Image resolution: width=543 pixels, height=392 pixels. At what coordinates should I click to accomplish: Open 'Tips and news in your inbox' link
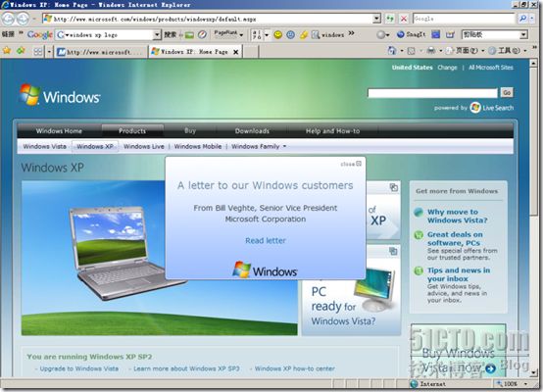tap(459, 274)
